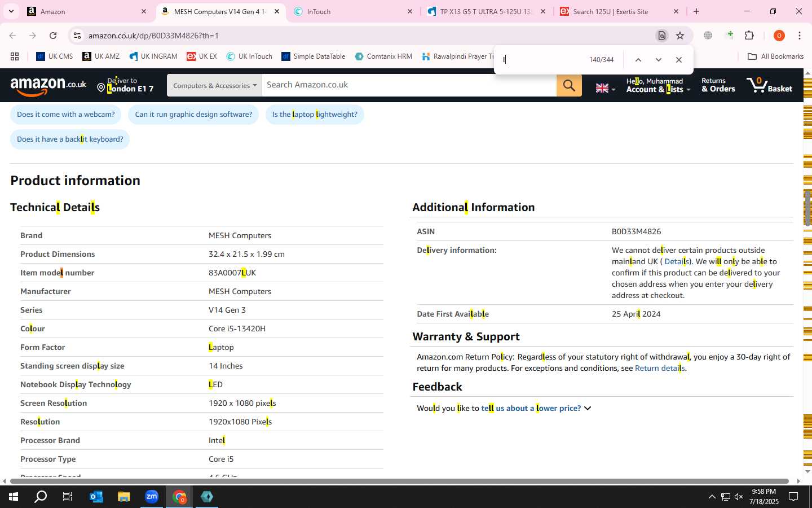Open the Chrome three-dot menu
This screenshot has height=508, width=812.
[x=800, y=36]
